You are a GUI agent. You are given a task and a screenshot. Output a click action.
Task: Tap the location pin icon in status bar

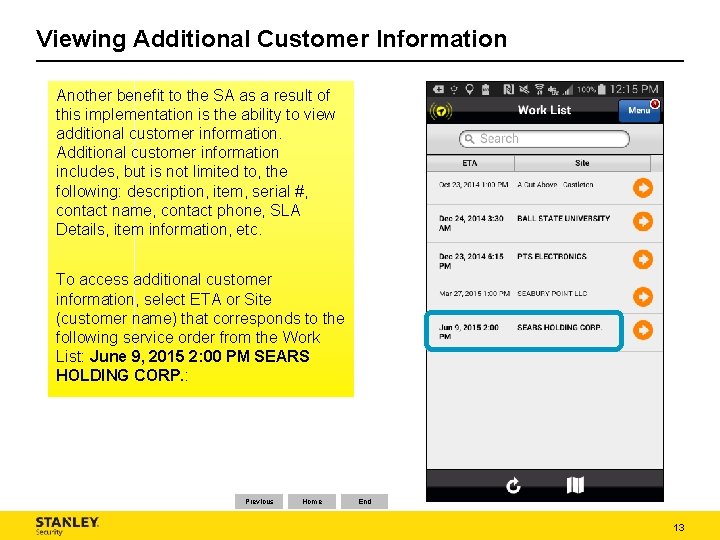(x=469, y=90)
